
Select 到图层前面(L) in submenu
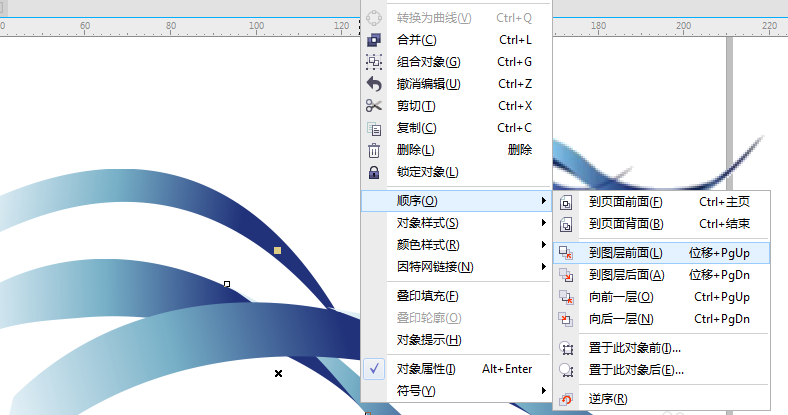tap(661, 253)
